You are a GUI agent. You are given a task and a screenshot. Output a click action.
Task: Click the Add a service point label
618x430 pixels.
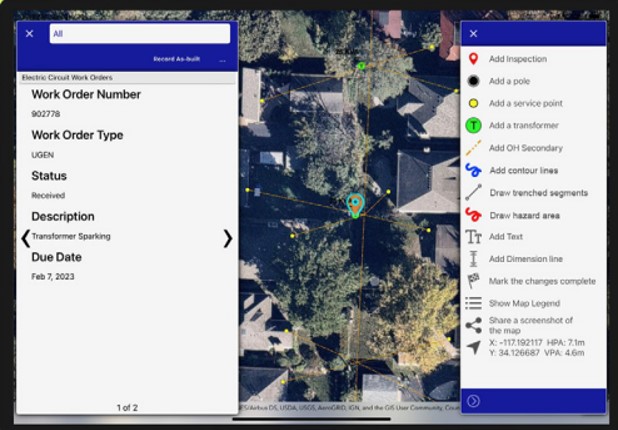[525, 103]
